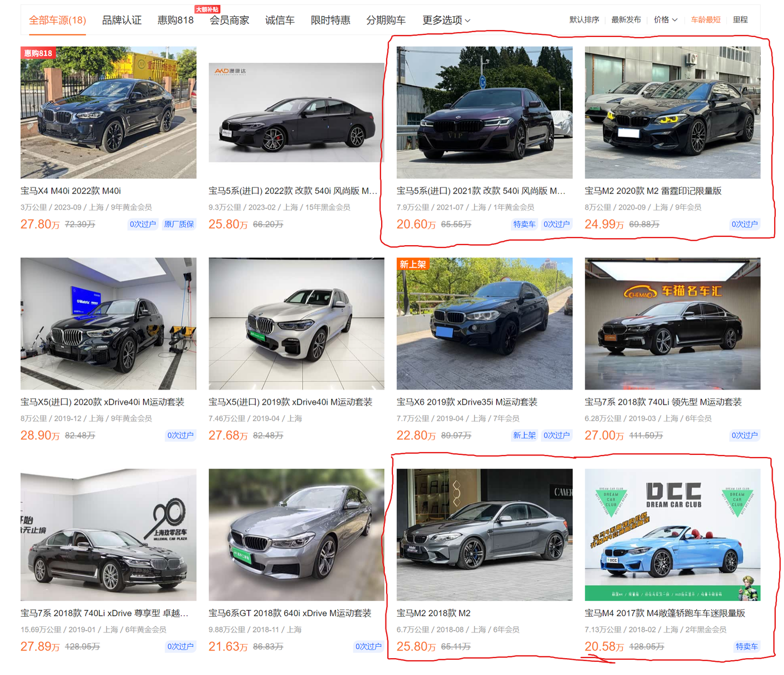
Task: Select the 限时特惠 tab
Action: click(x=330, y=20)
